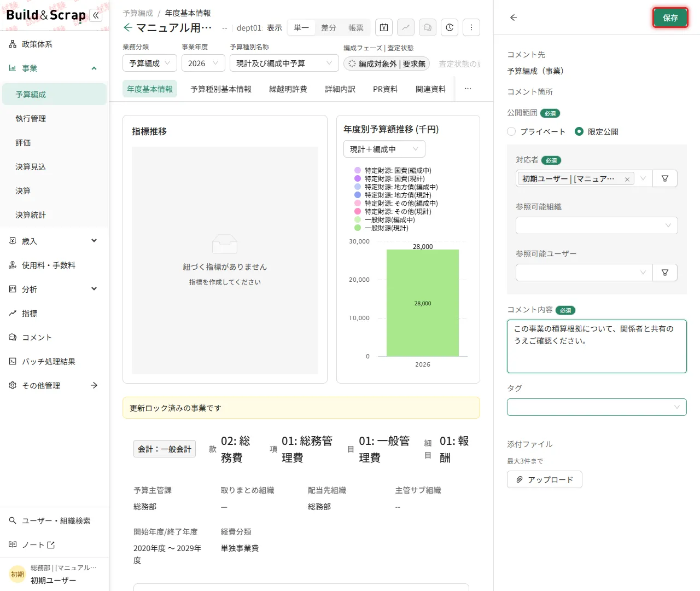Image resolution: width=700 pixels, height=591 pixels.
Task: Open 評価 in the sidebar
Action: 54,143
